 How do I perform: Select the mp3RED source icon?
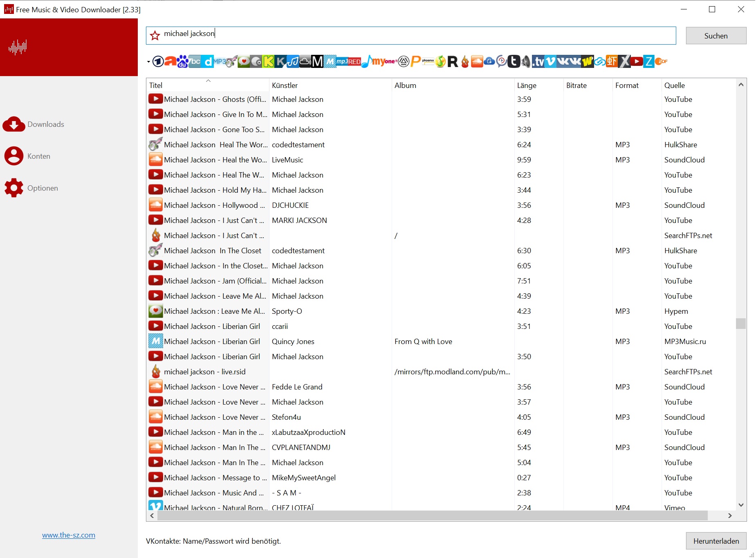point(348,61)
